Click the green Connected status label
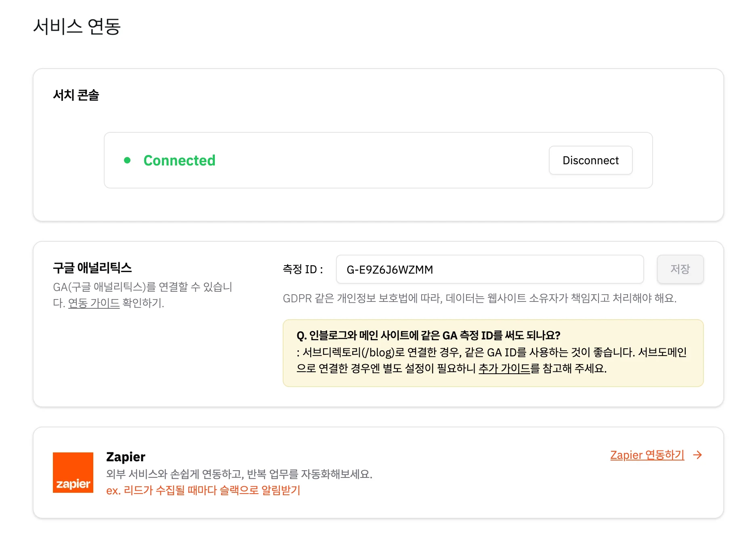 pyautogui.click(x=179, y=160)
